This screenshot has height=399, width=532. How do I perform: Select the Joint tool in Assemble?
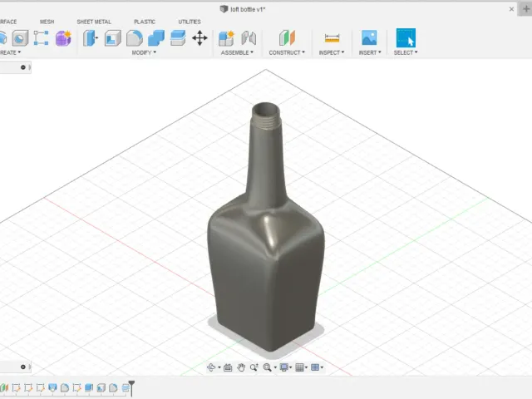[249, 38]
